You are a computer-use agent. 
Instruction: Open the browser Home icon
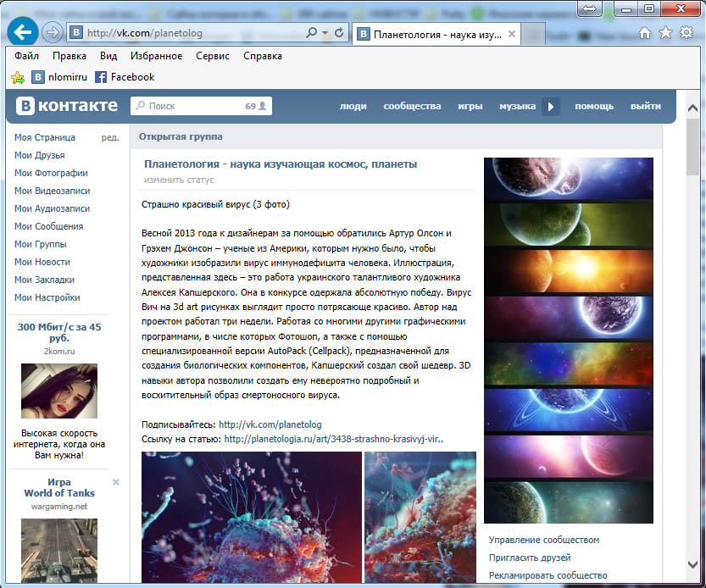(x=645, y=33)
